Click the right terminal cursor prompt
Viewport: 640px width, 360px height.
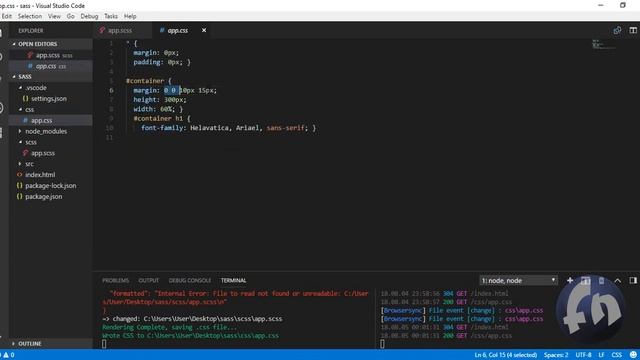(382, 344)
